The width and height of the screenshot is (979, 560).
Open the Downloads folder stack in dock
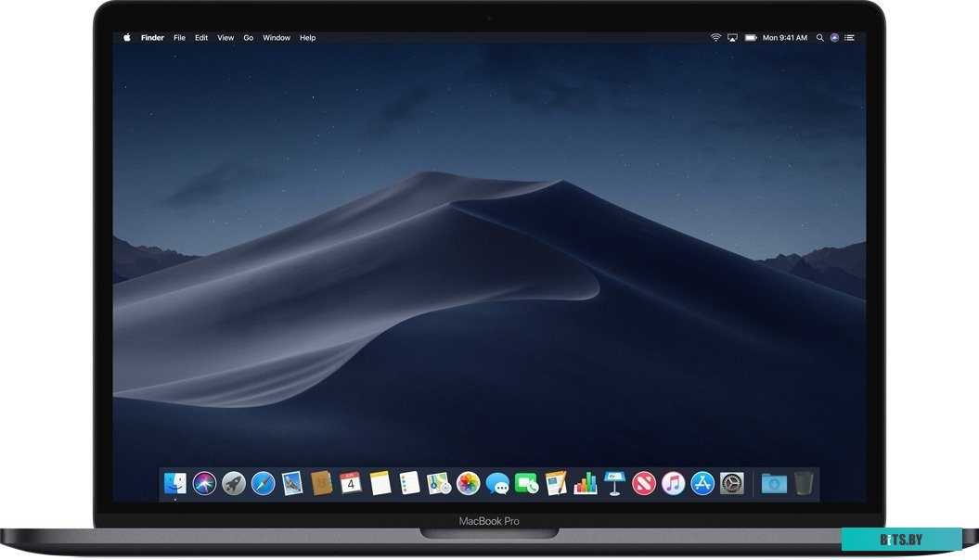pos(774,483)
